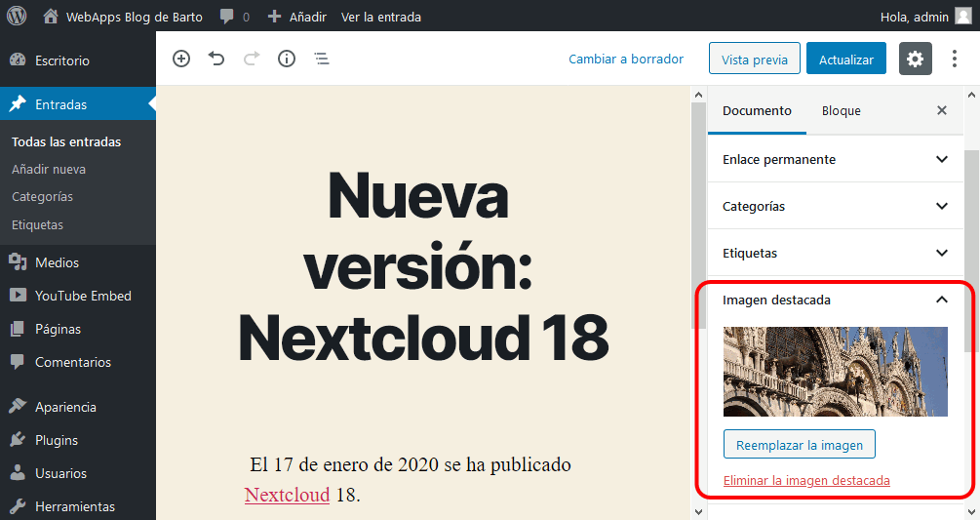The width and height of the screenshot is (980, 520).
Task: Show content structure info icon
Action: coord(287,59)
